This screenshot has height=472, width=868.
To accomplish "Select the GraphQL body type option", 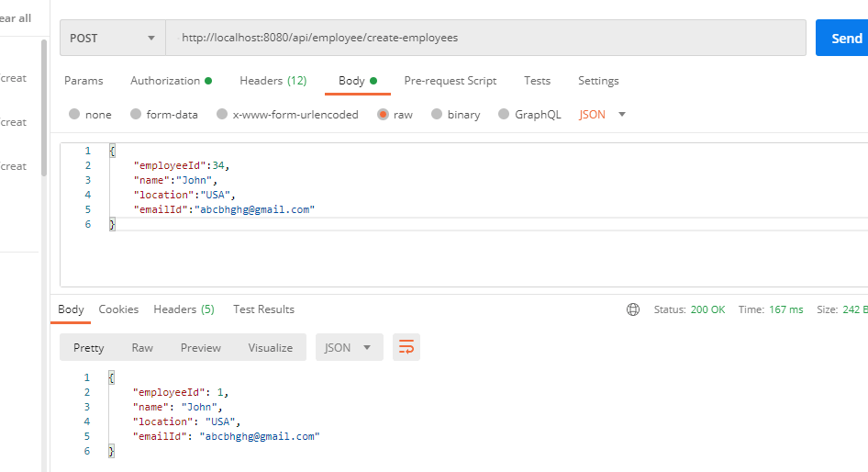I will coord(504,114).
